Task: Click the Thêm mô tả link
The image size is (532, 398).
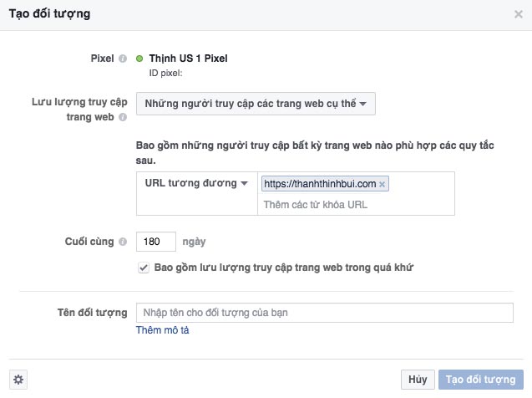Action: (x=163, y=330)
